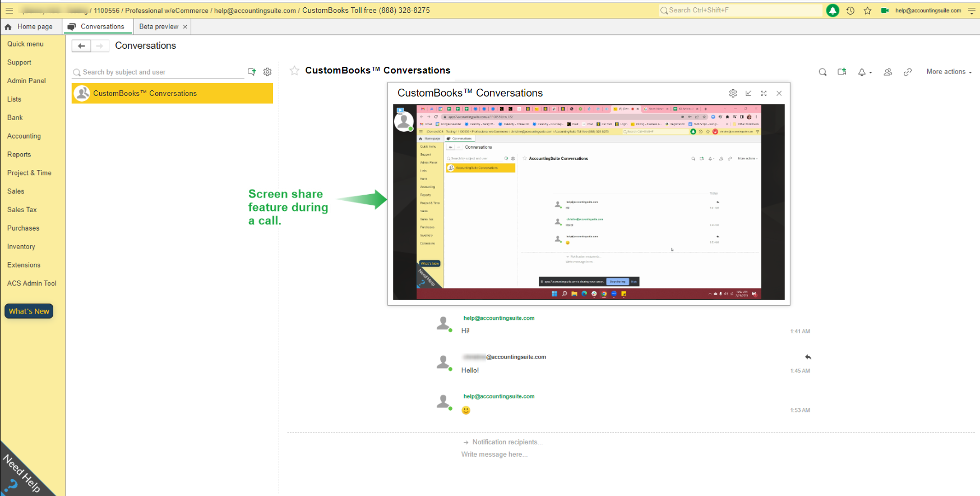This screenshot has width=980, height=496.
Task: Click the 1:53 AM timestamp
Action: coord(800,410)
